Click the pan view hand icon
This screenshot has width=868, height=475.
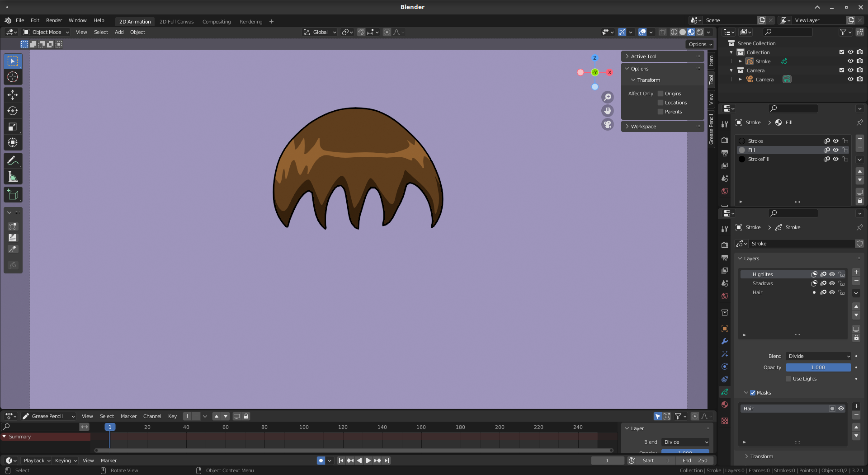(x=608, y=111)
